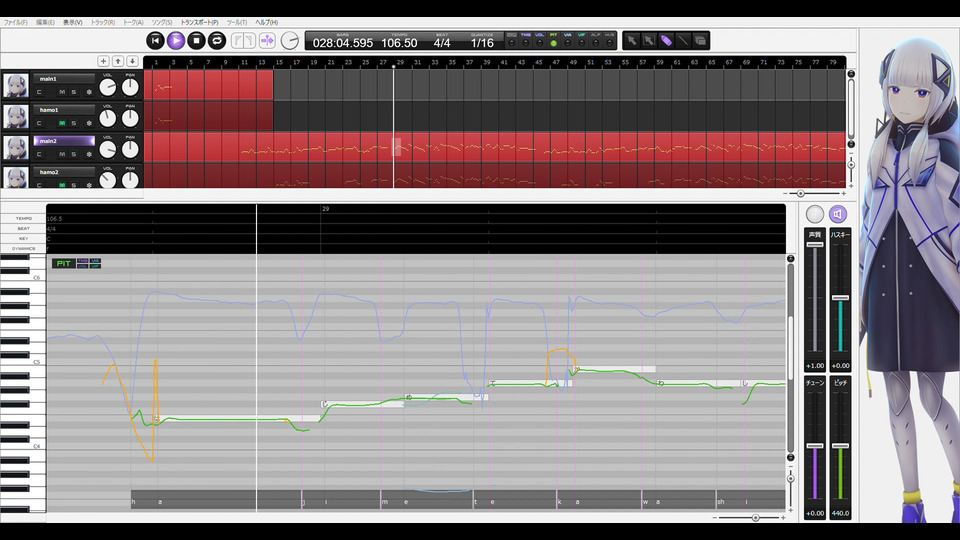960x540 pixels.
Task: Click the main1 VOL knob
Action: pos(108,88)
